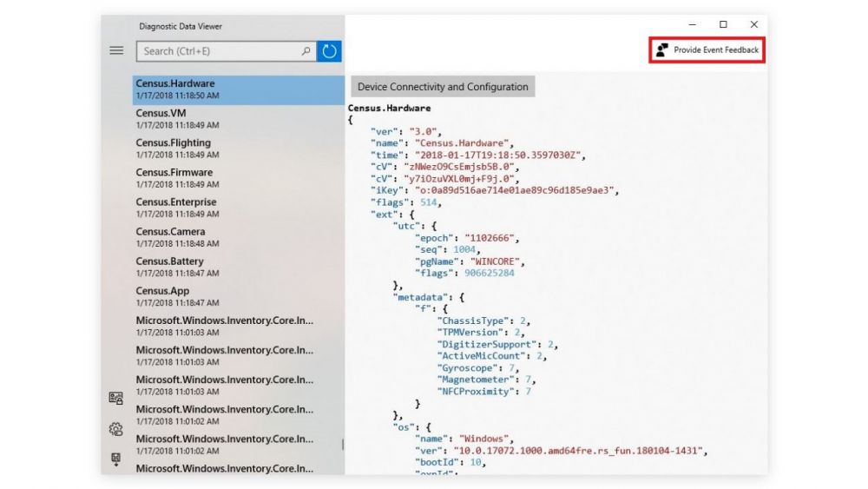Viewport: 868px width, 489px height.
Task: Select the Census.Battery event
Action: [239, 267]
